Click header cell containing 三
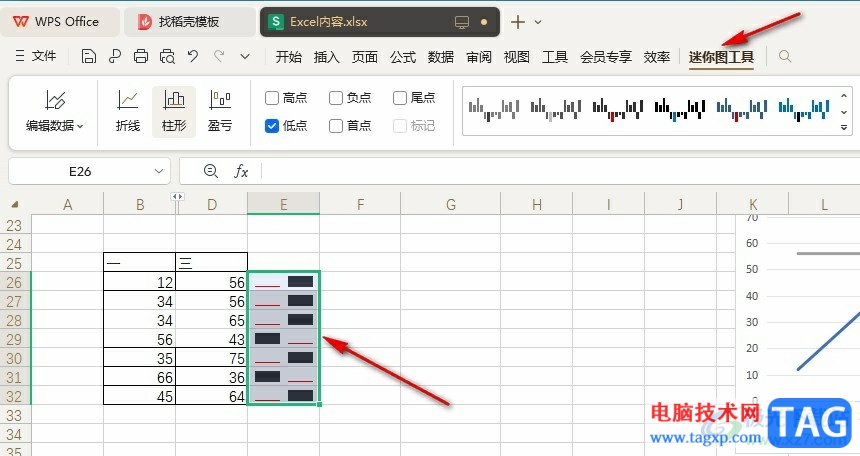The width and height of the screenshot is (860, 456). click(x=212, y=263)
